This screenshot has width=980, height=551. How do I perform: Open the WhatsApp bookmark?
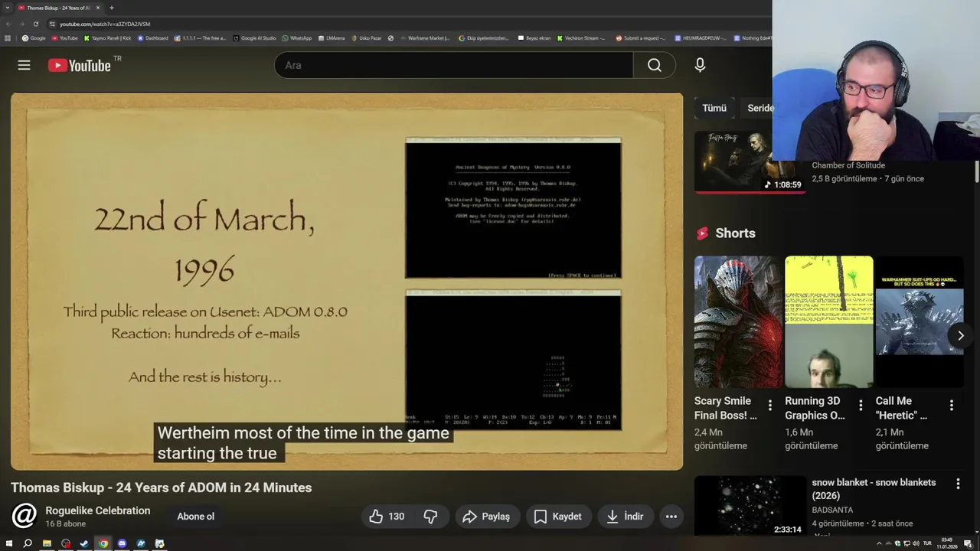[x=297, y=37]
